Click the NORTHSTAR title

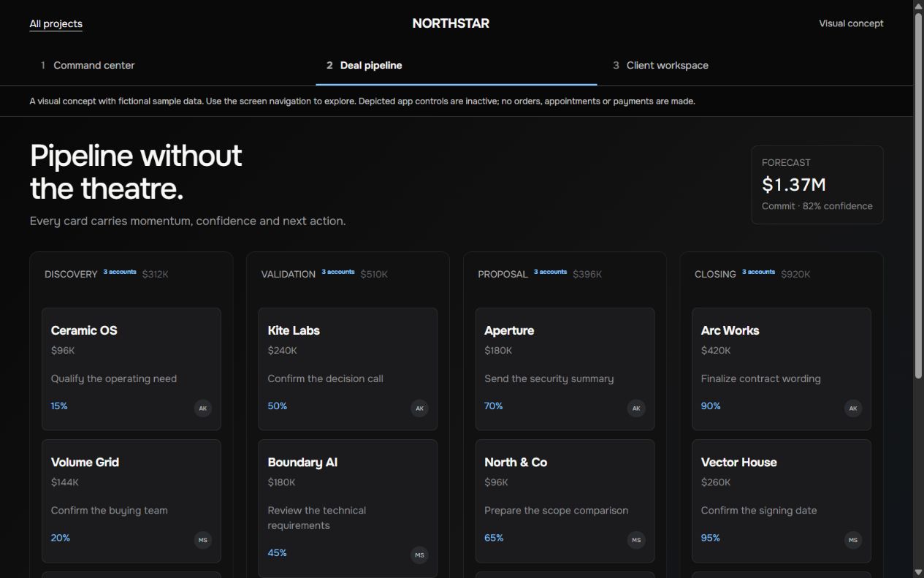tap(451, 23)
